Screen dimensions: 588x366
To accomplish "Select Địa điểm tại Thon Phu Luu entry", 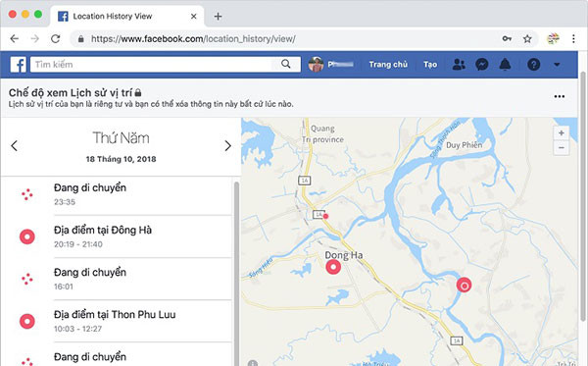I will [x=117, y=321].
